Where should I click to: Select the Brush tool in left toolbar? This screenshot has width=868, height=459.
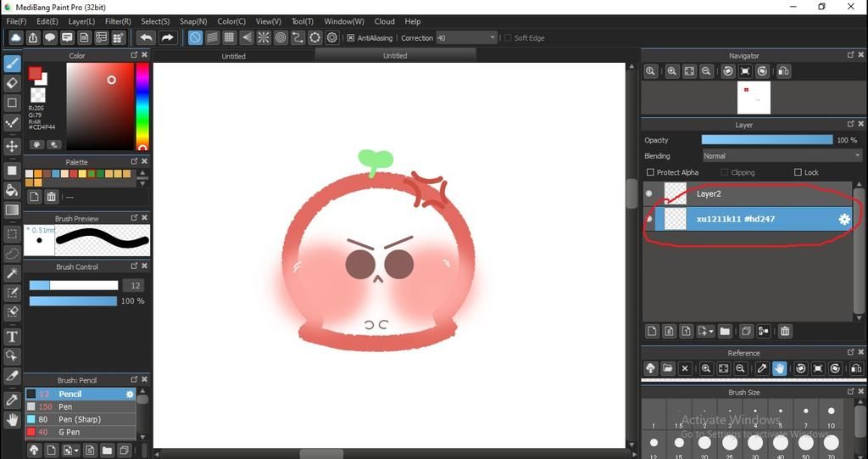(12, 63)
